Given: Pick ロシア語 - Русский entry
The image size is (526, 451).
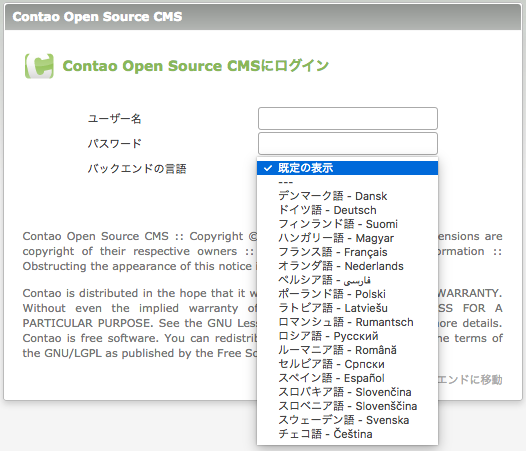Looking at the screenshot, I should tap(348, 336).
